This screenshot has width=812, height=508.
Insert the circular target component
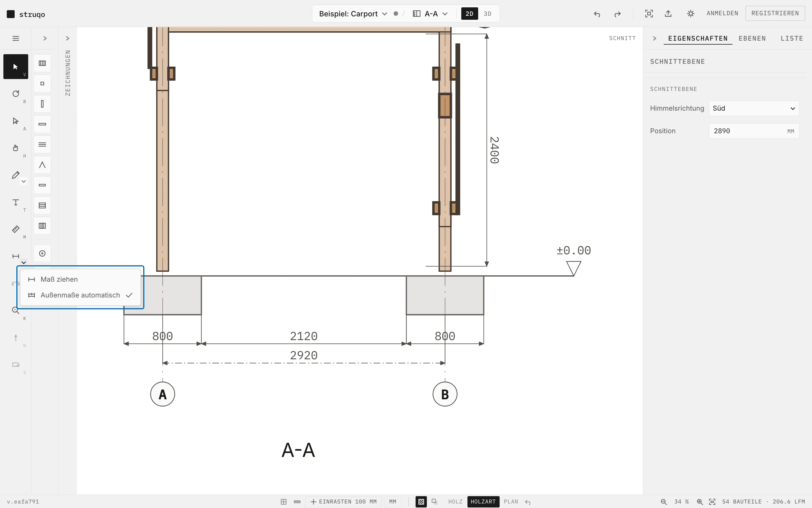coord(42,253)
